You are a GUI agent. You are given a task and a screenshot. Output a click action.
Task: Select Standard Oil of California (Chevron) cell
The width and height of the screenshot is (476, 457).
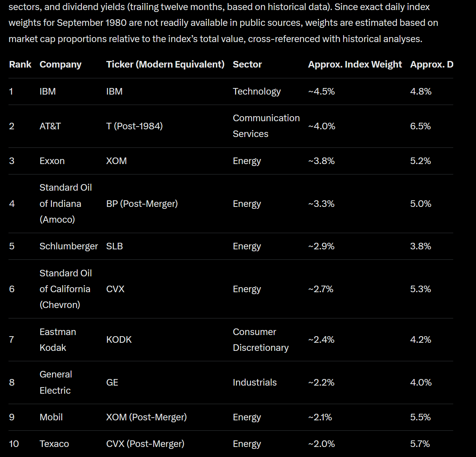pos(65,289)
